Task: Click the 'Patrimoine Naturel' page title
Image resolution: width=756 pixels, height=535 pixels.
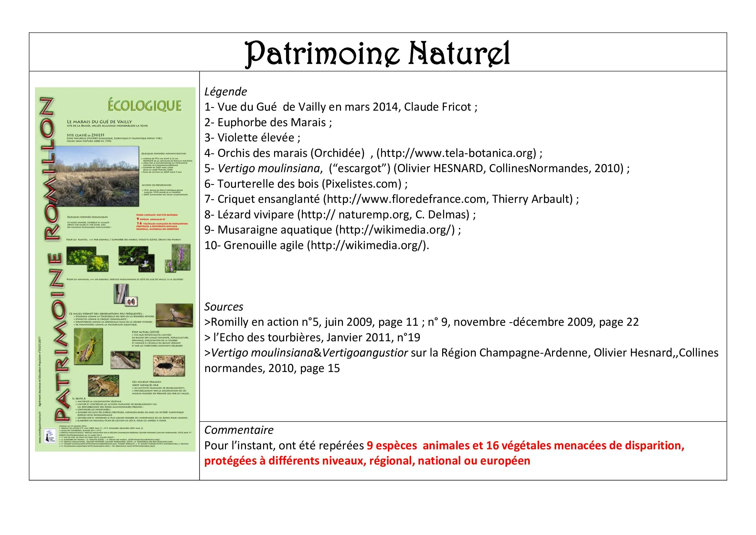Action: [377, 53]
